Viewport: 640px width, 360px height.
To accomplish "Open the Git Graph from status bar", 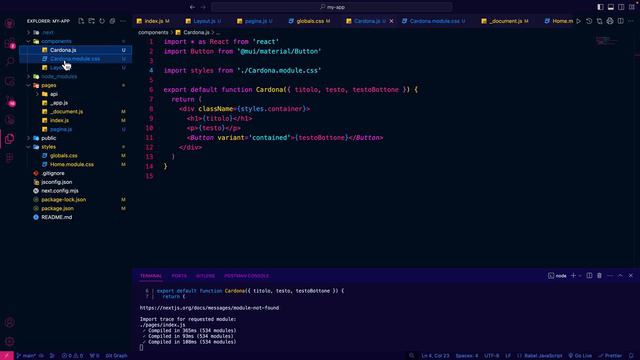I will point(116,356).
